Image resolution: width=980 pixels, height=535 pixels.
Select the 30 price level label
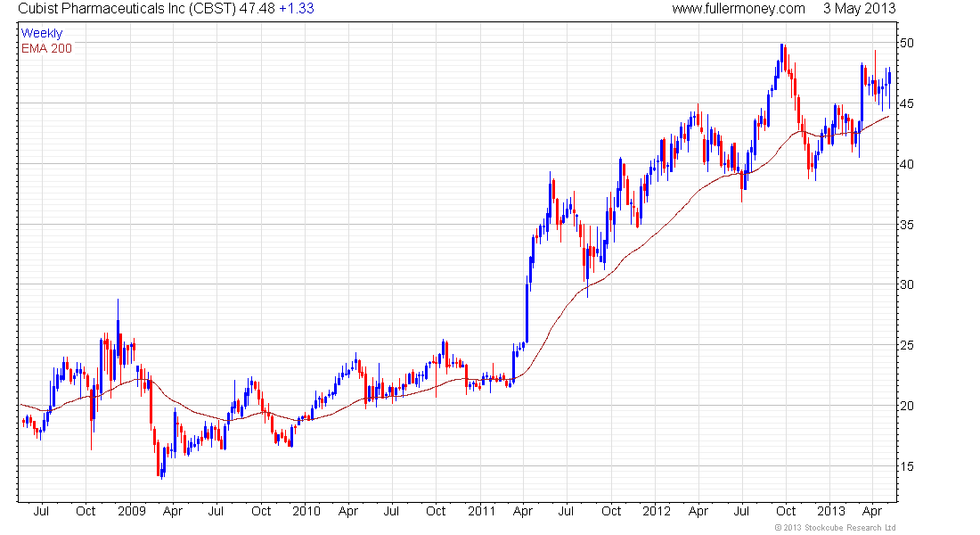pyautogui.click(x=907, y=285)
